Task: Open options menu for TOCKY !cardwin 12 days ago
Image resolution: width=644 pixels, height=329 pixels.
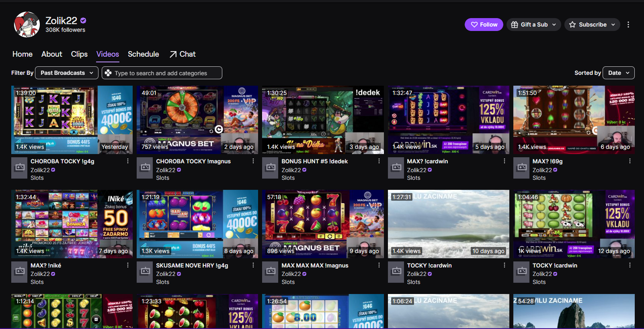Action: pos(630,265)
